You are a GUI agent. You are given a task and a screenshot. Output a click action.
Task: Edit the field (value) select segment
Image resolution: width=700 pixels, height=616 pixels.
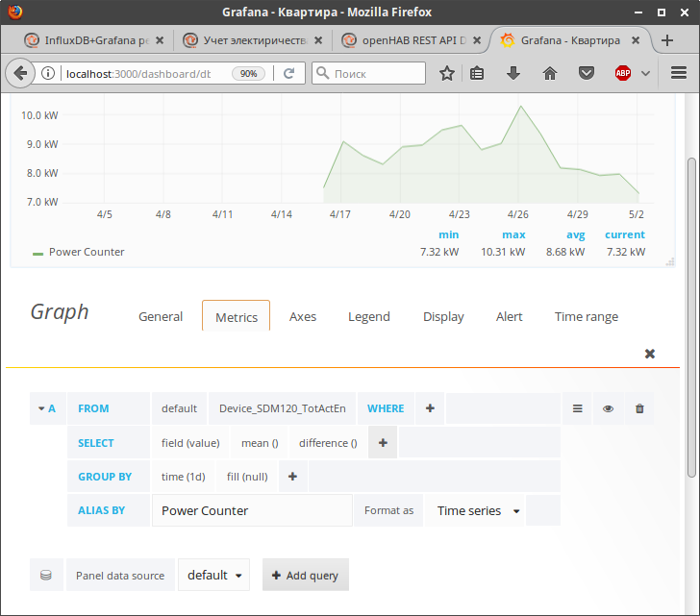click(190, 443)
